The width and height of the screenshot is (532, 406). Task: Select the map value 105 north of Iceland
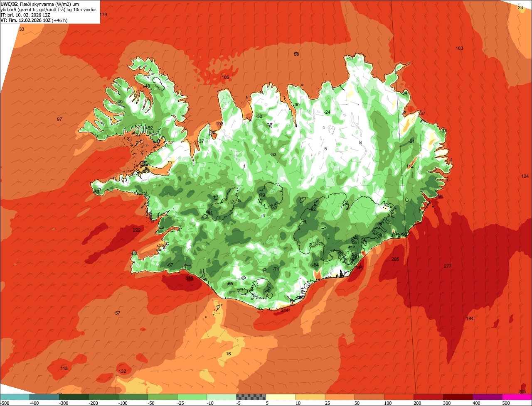pyautogui.click(x=225, y=77)
